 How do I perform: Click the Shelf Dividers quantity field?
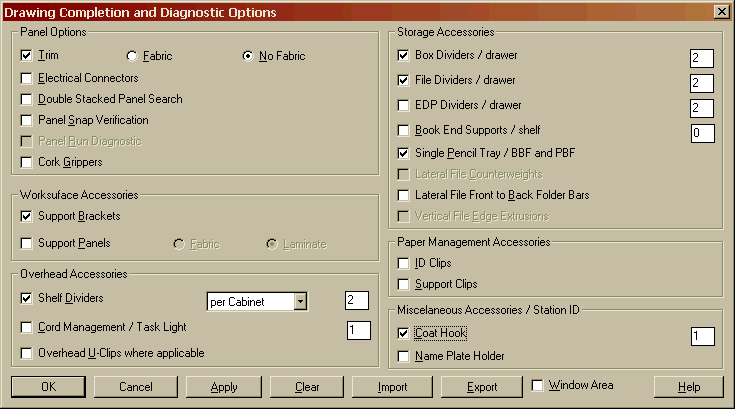[357, 300]
